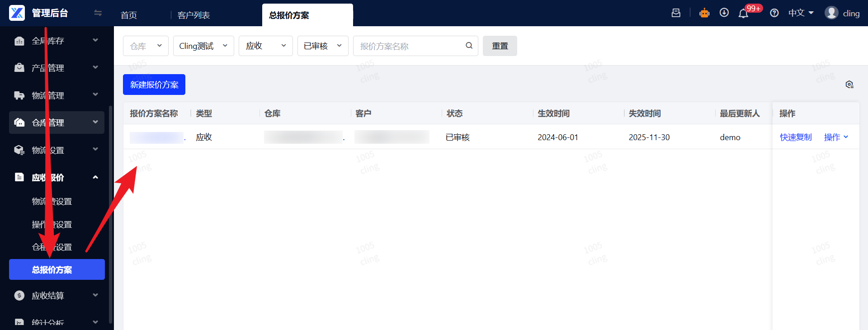Viewport: 868px width, 330px height.
Task: Open the 已审核 status dropdown
Action: [323, 46]
